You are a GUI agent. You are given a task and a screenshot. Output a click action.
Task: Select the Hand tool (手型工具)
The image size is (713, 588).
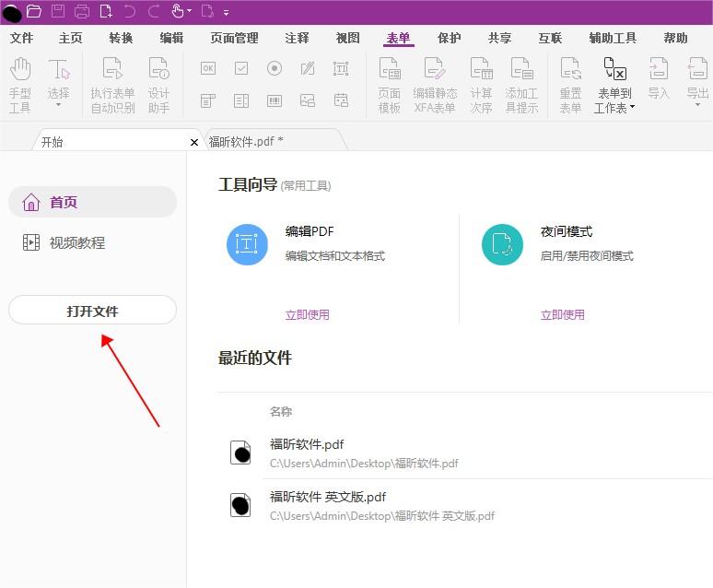click(x=20, y=85)
